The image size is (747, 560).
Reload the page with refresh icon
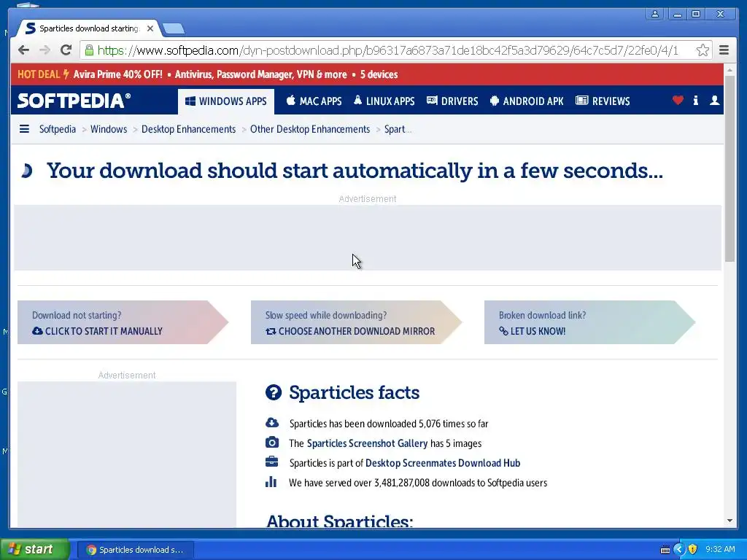click(66, 50)
